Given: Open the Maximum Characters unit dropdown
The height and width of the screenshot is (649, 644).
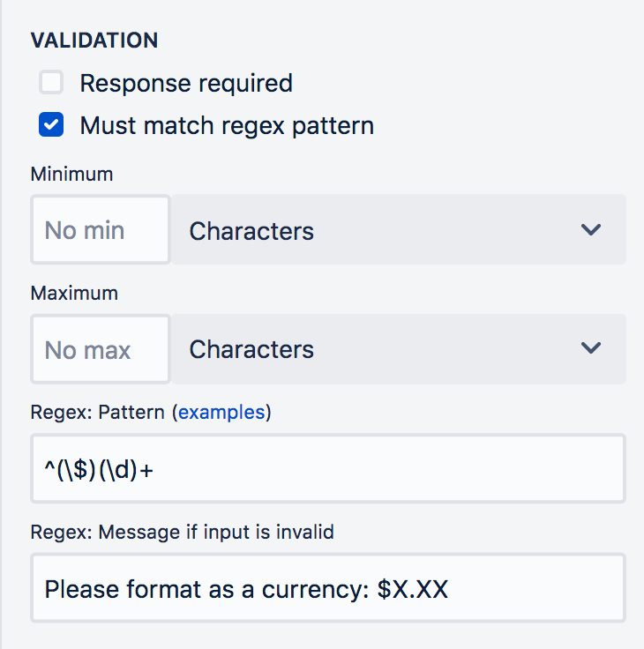Looking at the screenshot, I should (399, 349).
